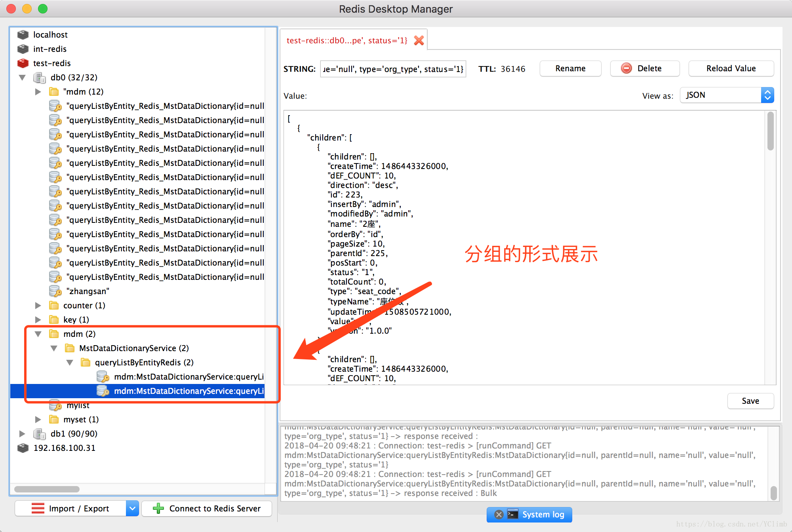Click inside the JSON value editor
Screen dimensions: 792x532
click(x=525, y=247)
